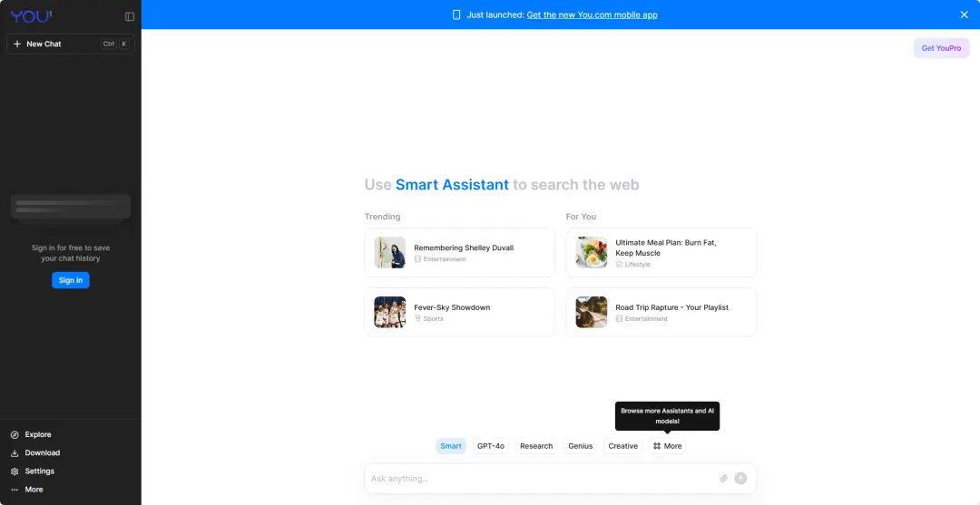This screenshot has height=505, width=980.
Task: Select the Smart assistant mode
Action: point(451,446)
